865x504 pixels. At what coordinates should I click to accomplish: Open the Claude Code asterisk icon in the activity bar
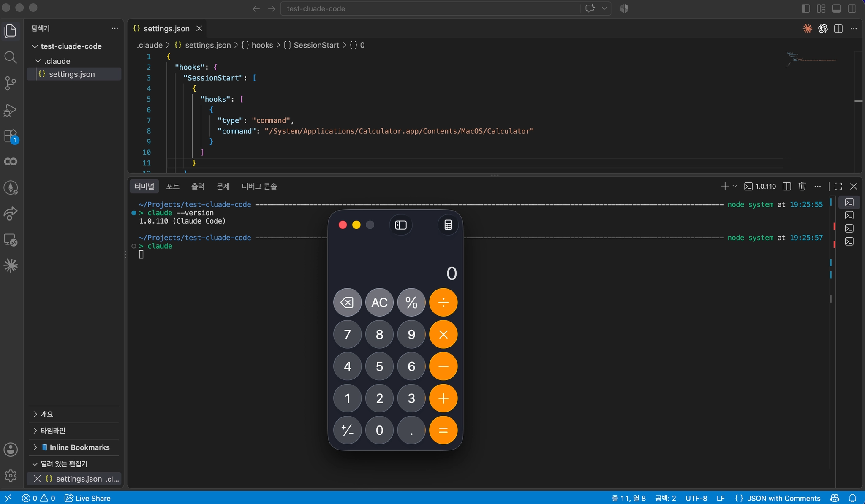11,266
